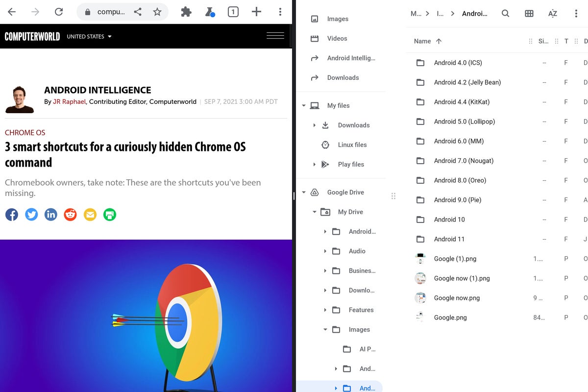Select the Android 4.2 (Jelly Bean) folder
This screenshot has height=392, width=588.
tap(497, 82)
